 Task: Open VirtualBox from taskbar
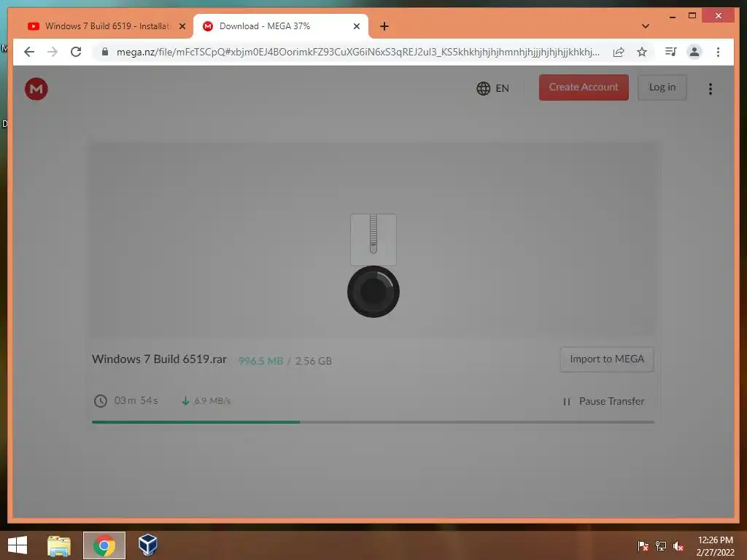point(147,545)
